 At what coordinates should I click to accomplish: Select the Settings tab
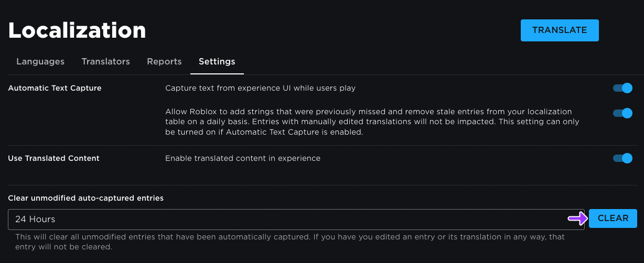tap(217, 61)
